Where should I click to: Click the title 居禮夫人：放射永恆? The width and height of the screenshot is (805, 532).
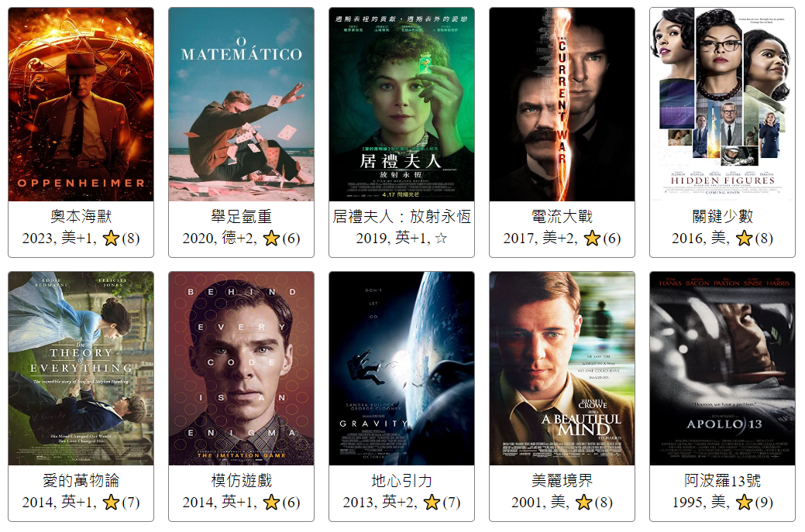click(x=401, y=217)
